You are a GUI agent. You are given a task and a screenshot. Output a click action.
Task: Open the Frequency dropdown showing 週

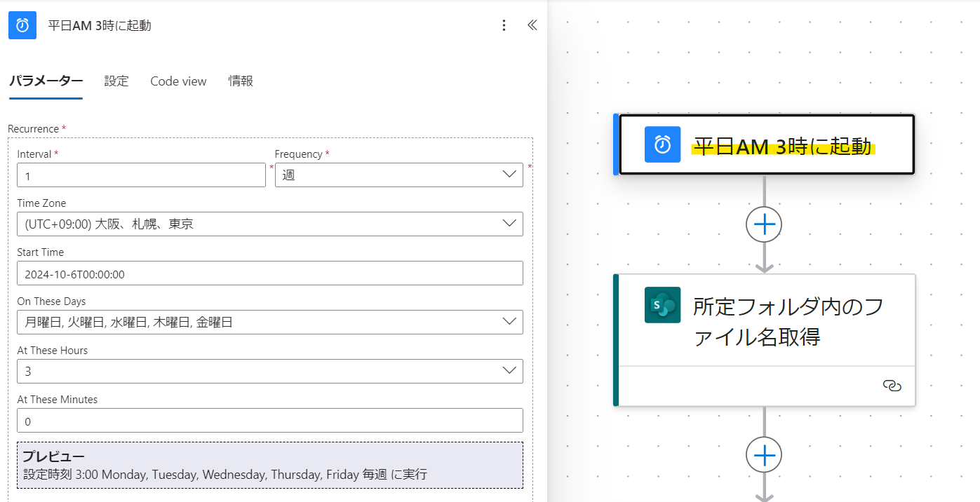tap(398, 175)
